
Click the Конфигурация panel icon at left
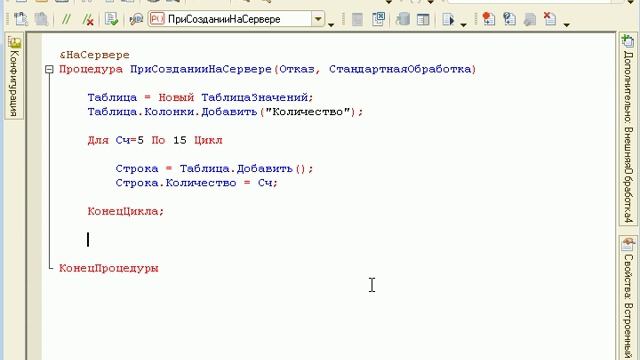[x=14, y=42]
